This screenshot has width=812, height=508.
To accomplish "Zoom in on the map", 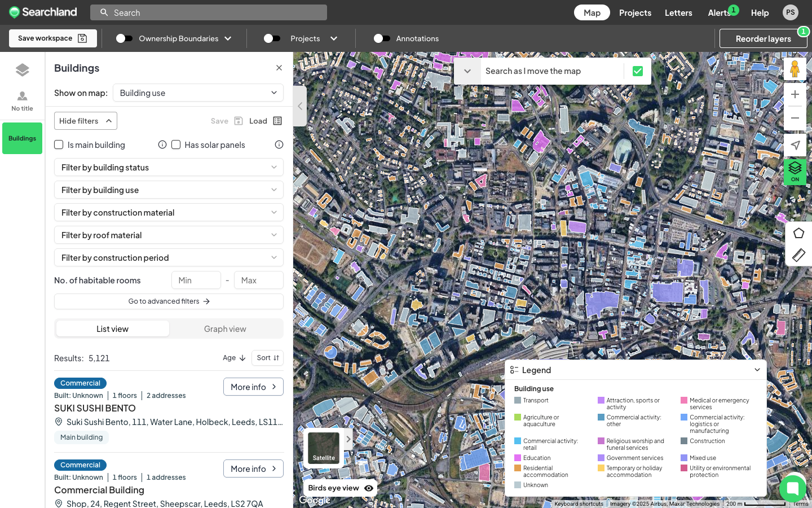I will tap(795, 94).
